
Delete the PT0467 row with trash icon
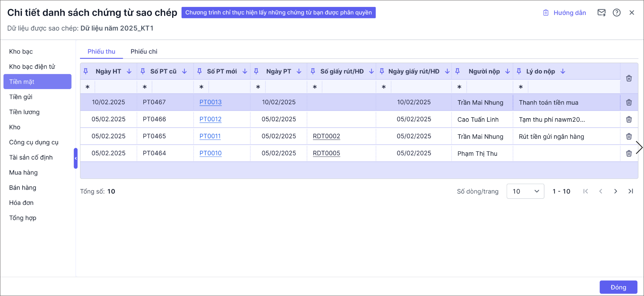point(629,102)
